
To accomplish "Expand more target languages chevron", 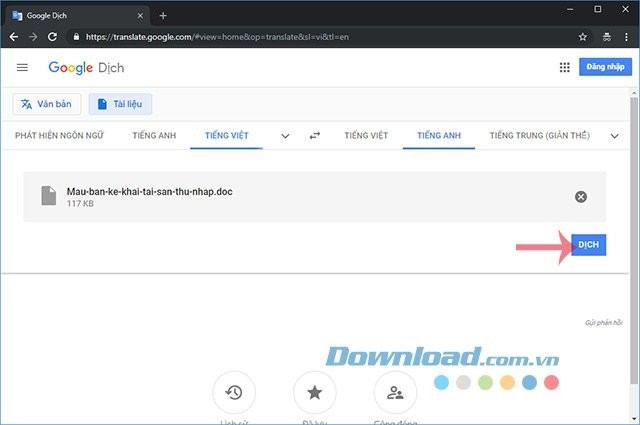I will 614,136.
